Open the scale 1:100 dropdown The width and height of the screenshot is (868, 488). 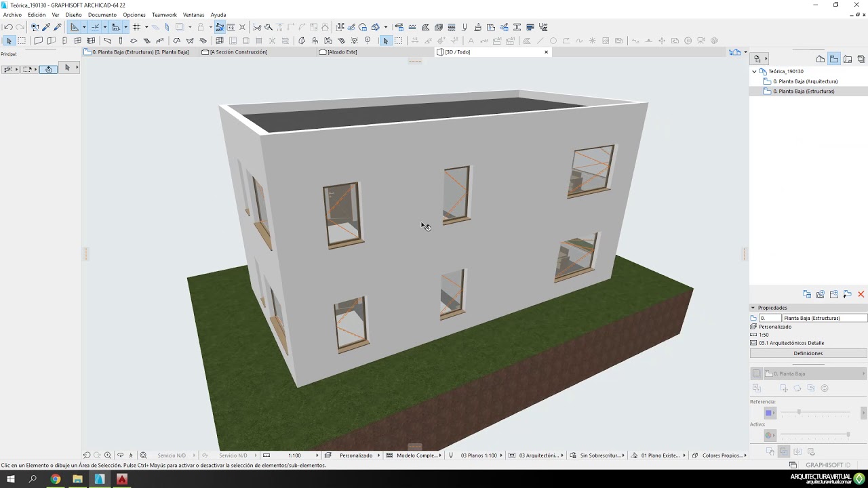(x=294, y=455)
